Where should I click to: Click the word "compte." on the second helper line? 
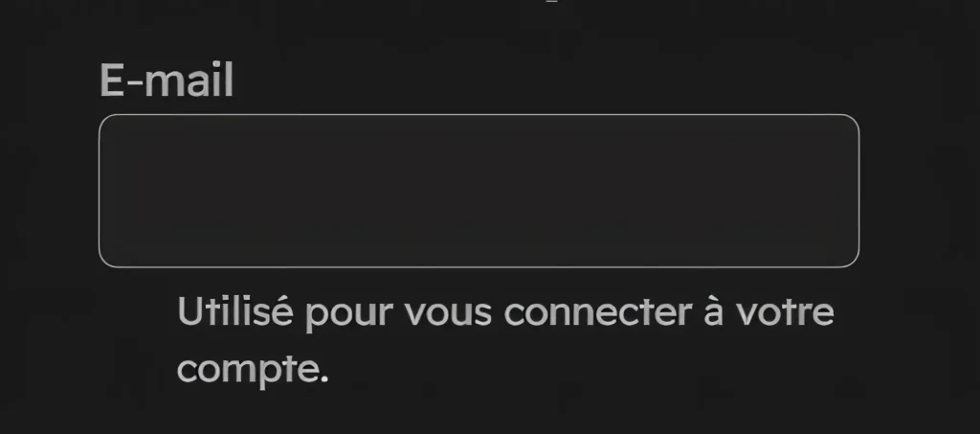coord(253,369)
